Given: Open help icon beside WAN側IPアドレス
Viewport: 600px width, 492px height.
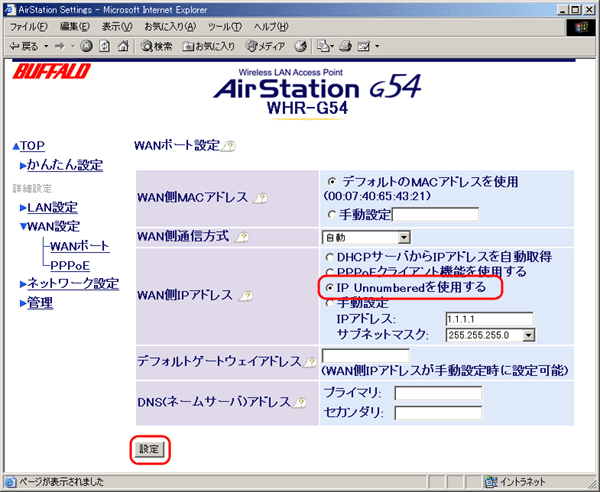Looking at the screenshot, I should pos(246,296).
